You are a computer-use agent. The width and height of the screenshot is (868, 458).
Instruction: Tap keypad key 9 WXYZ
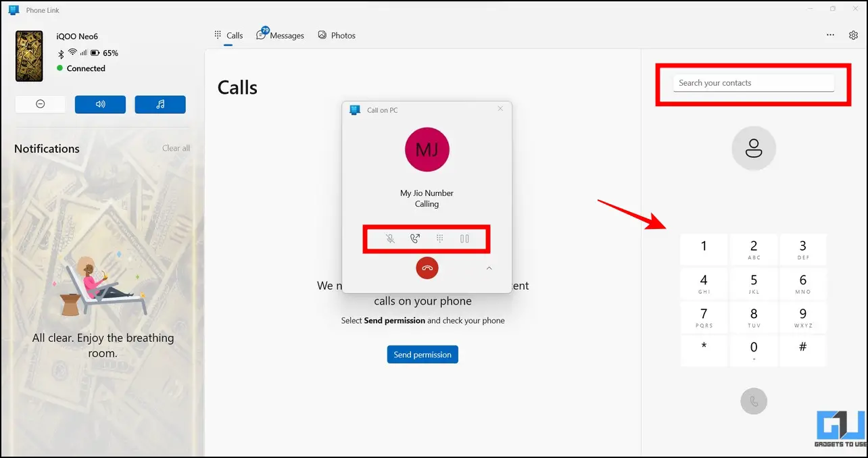coord(803,317)
